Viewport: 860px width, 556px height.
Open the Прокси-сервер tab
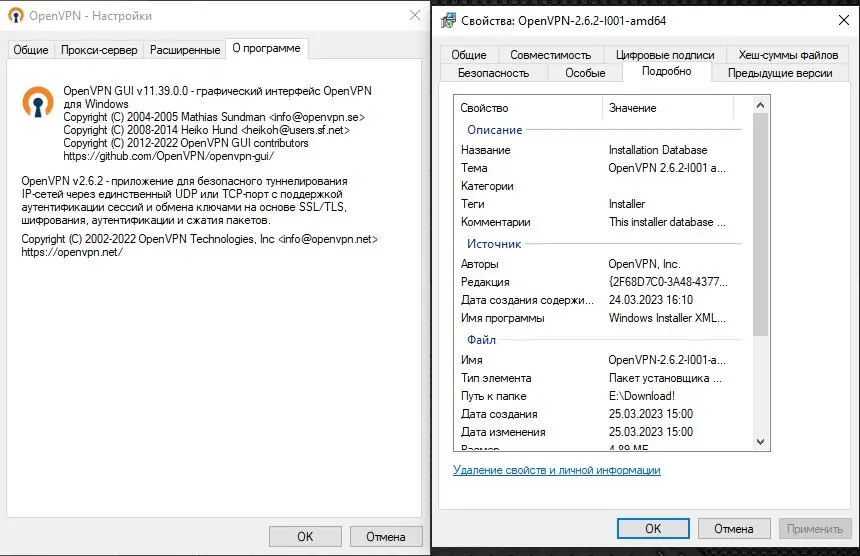coord(100,50)
